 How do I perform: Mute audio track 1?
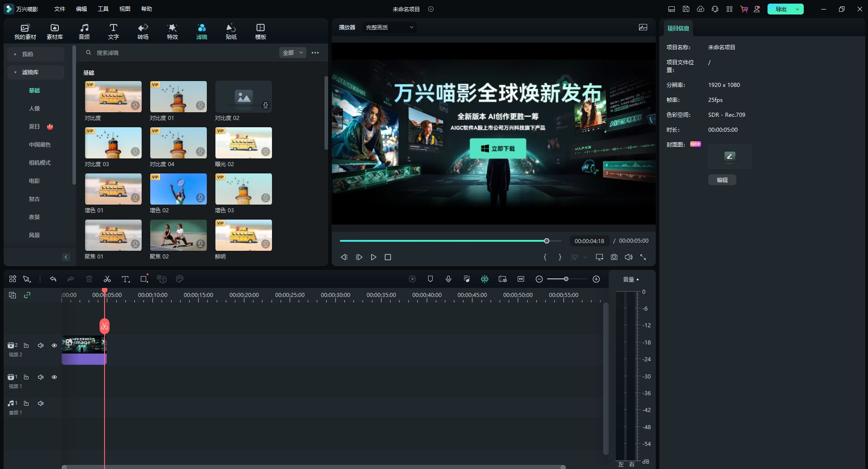pyautogui.click(x=41, y=403)
